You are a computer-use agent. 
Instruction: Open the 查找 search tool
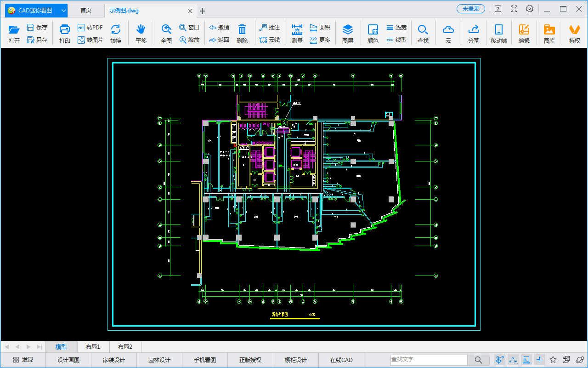(423, 33)
